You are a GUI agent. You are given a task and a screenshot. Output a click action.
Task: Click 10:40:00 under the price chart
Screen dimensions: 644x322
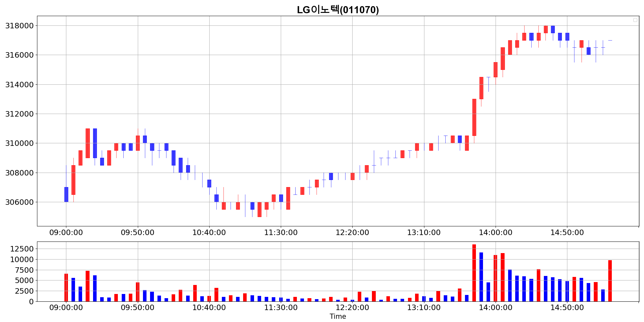pyautogui.click(x=209, y=232)
